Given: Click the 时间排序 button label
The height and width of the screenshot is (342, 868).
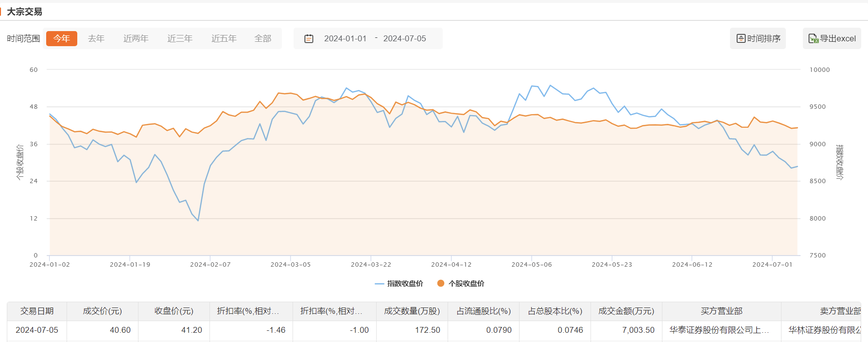Looking at the screenshot, I should coord(764,38).
